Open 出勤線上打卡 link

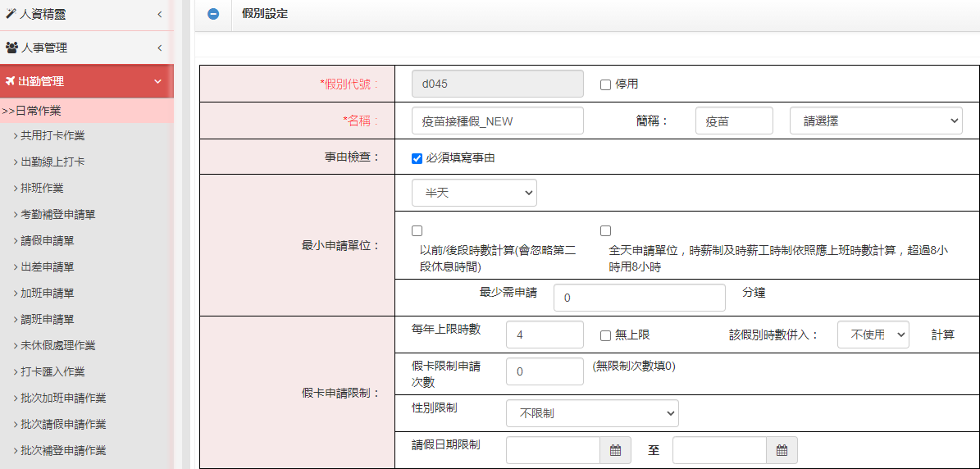coord(52,162)
